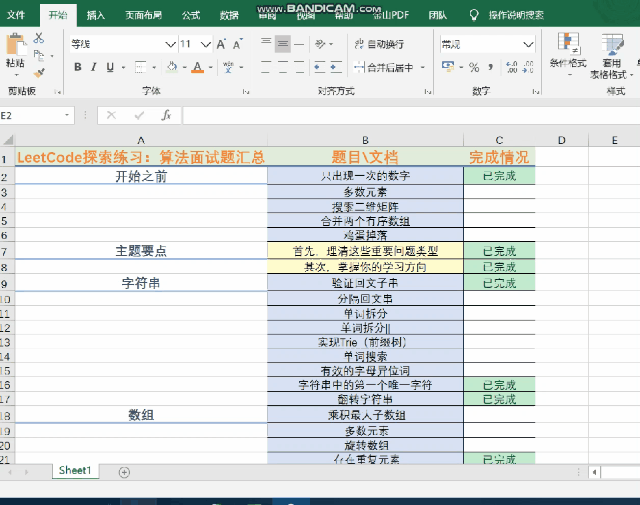Toggle Bold formatting
Image resolution: width=640 pixels, height=505 pixels.
point(78,67)
